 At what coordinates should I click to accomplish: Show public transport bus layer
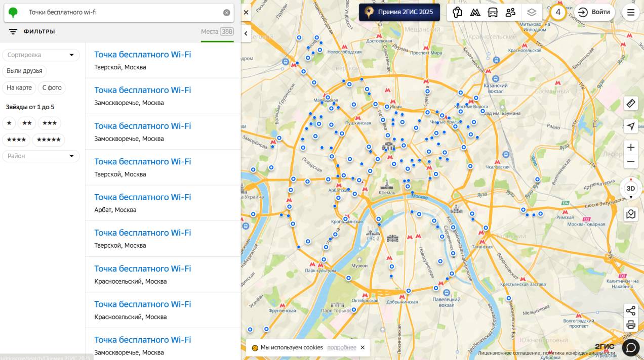tap(493, 13)
